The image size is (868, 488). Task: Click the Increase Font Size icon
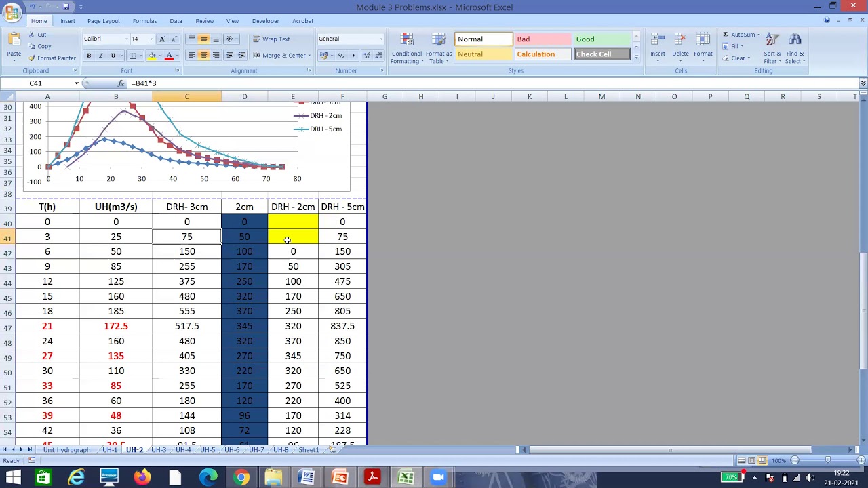162,39
